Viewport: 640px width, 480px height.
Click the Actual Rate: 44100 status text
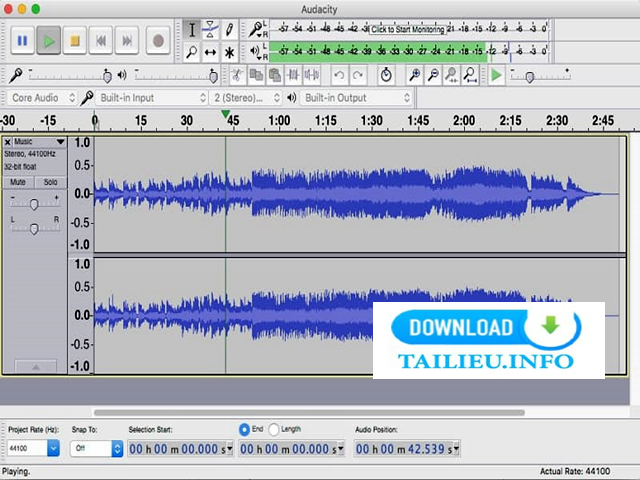click(x=575, y=471)
